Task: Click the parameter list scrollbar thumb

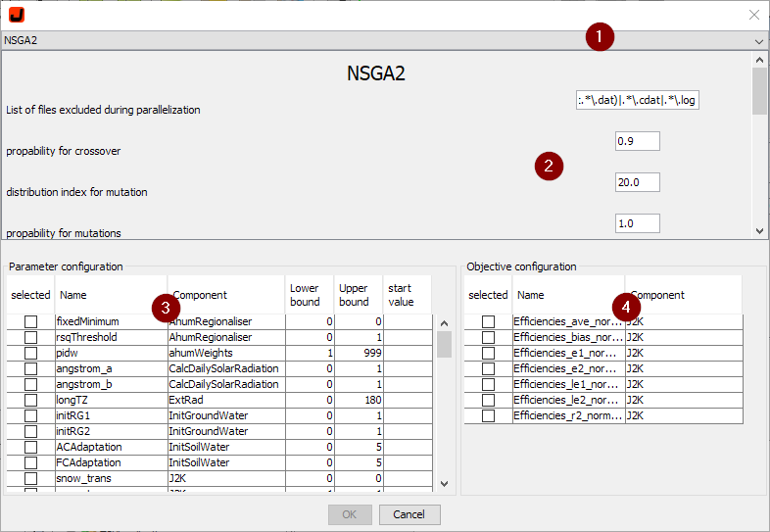Action: 445,345
